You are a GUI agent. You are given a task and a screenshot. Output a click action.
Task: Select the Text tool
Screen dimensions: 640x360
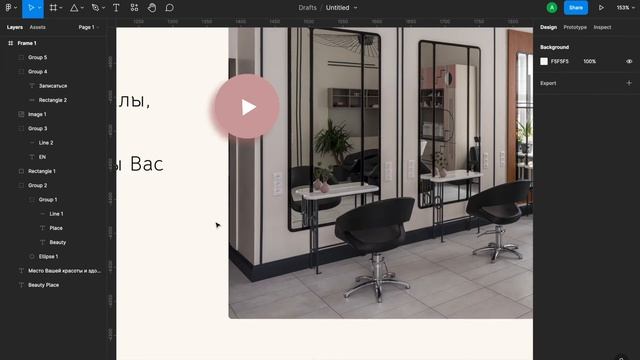(116, 7)
